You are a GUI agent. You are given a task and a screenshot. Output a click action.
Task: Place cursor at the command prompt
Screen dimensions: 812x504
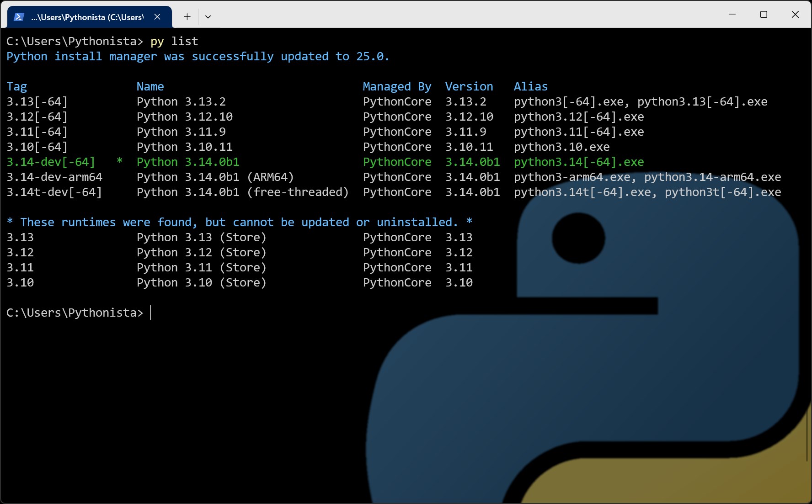(x=151, y=313)
